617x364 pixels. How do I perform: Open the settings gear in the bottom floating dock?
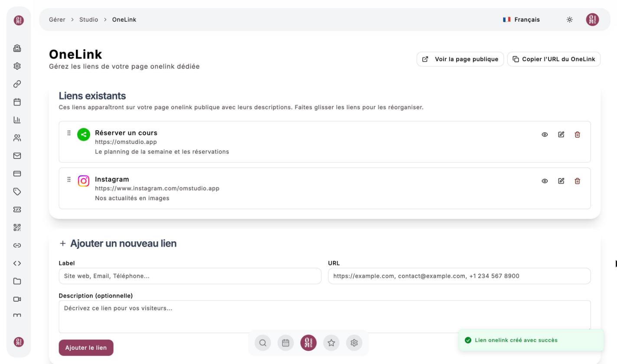tap(354, 343)
